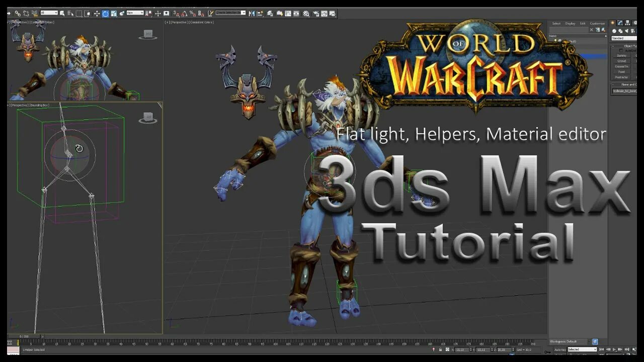Image resolution: width=644 pixels, height=362 pixels.
Task: Open the Workspace Default dropdown
Action: tap(570, 341)
